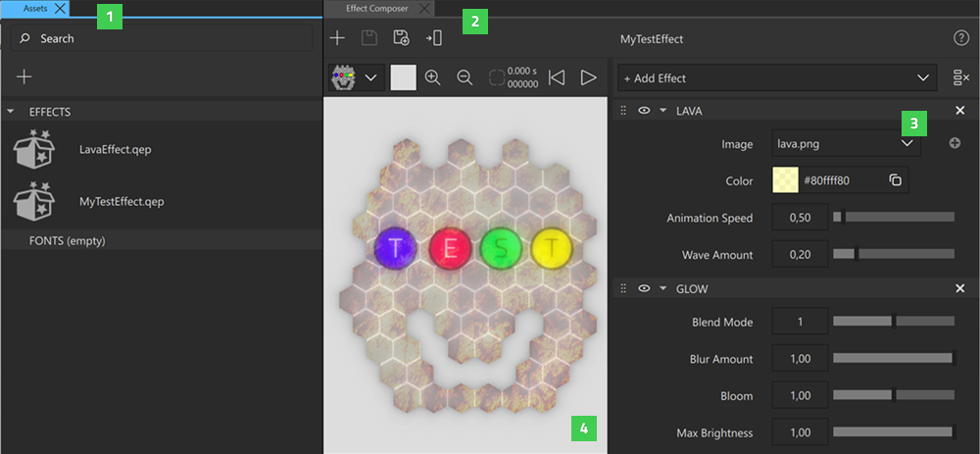Click the export effect icon
980x454 pixels.
pyautogui.click(x=433, y=38)
